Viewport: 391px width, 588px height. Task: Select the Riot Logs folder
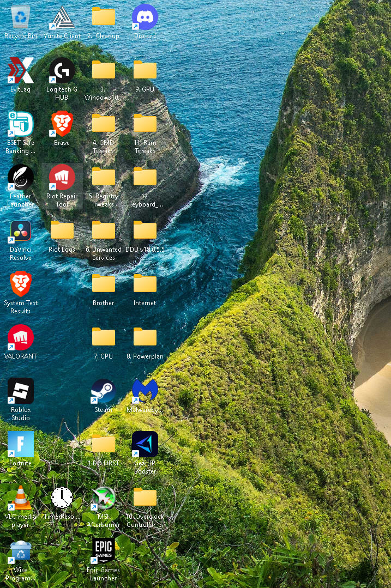click(x=62, y=231)
